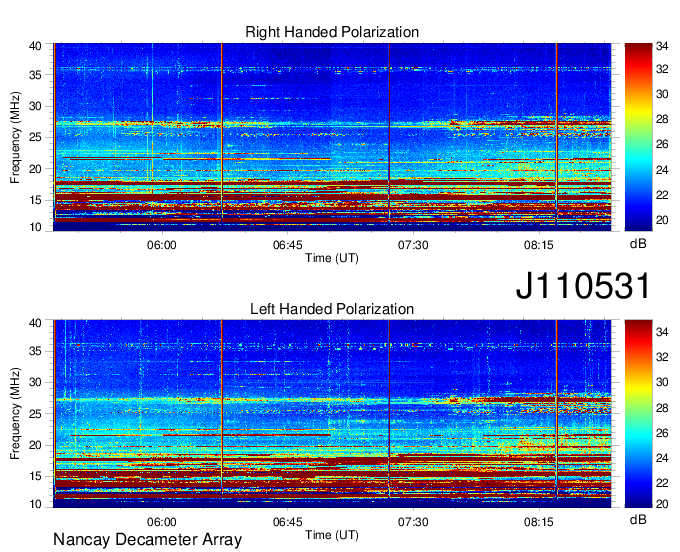Click the 35 MHz label on the top plot
Viewport: 680px width, 552px height.
pyautogui.click(x=35, y=75)
